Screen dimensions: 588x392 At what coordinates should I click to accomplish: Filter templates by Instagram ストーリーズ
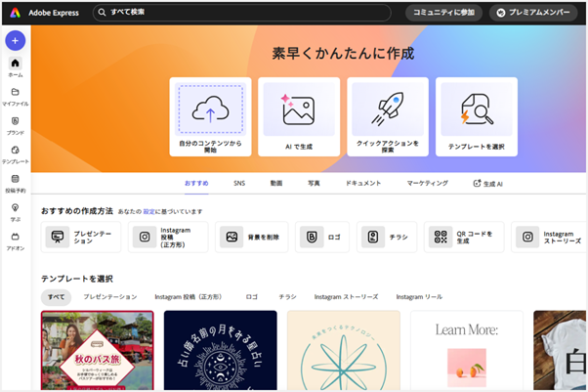[x=346, y=297]
